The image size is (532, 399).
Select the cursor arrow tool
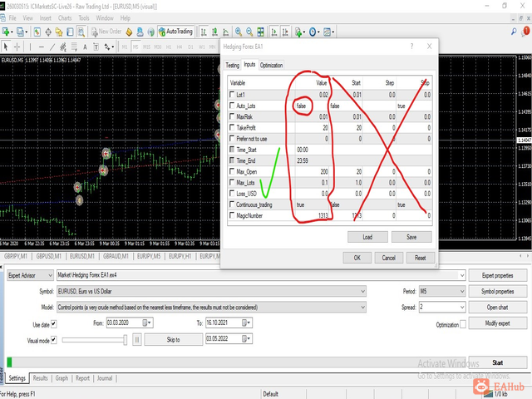(6, 47)
